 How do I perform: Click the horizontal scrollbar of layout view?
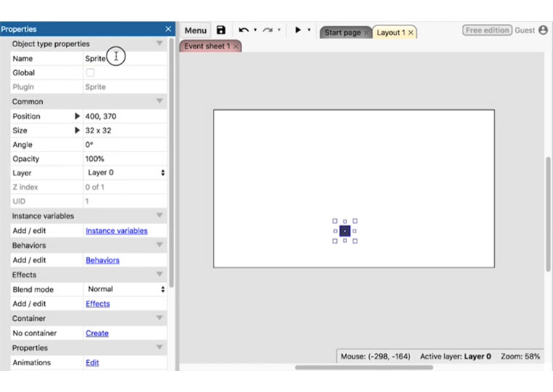click(364, 367)
